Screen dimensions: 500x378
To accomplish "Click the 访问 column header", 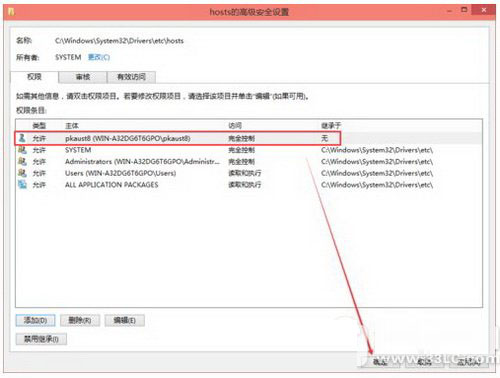I will [x=235, y=126].
